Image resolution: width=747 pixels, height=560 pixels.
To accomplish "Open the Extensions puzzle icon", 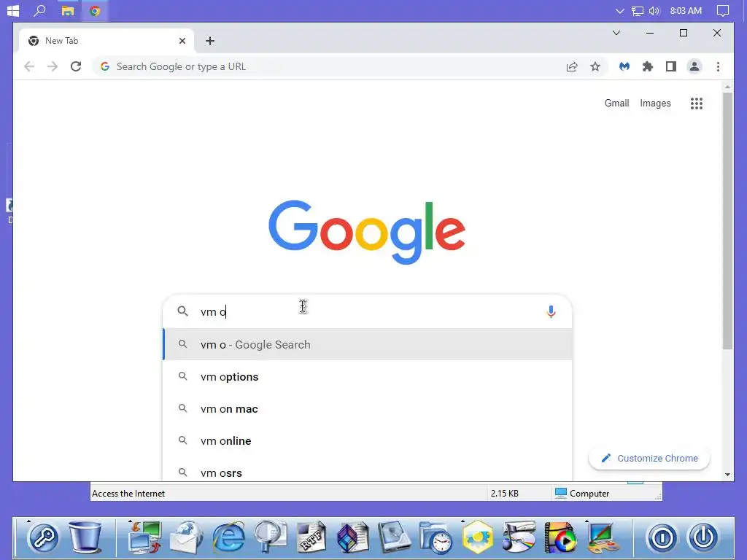I will point(648,66).
